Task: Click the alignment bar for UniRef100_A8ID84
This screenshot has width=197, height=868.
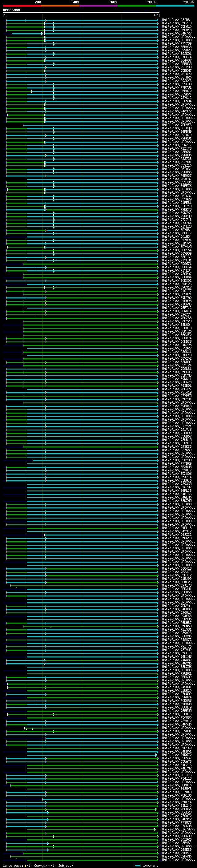Action: tap(82, 20)
